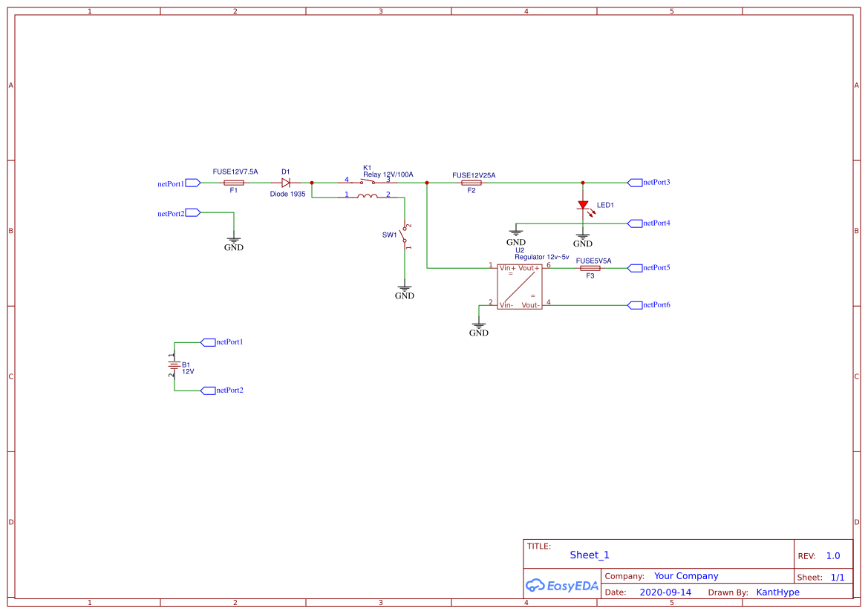868x614 pixels.
Task: Select the diode D1 symbol
Action: (286, 182)
